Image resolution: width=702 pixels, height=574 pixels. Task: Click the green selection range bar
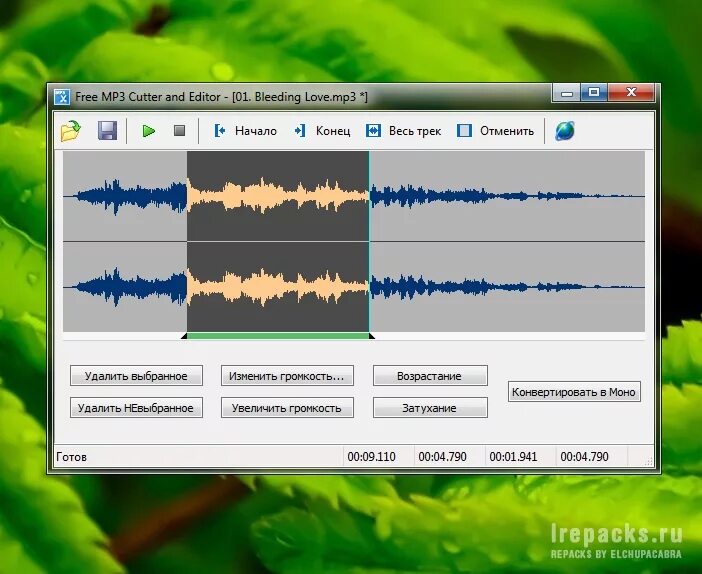click(x=278, y=336)
